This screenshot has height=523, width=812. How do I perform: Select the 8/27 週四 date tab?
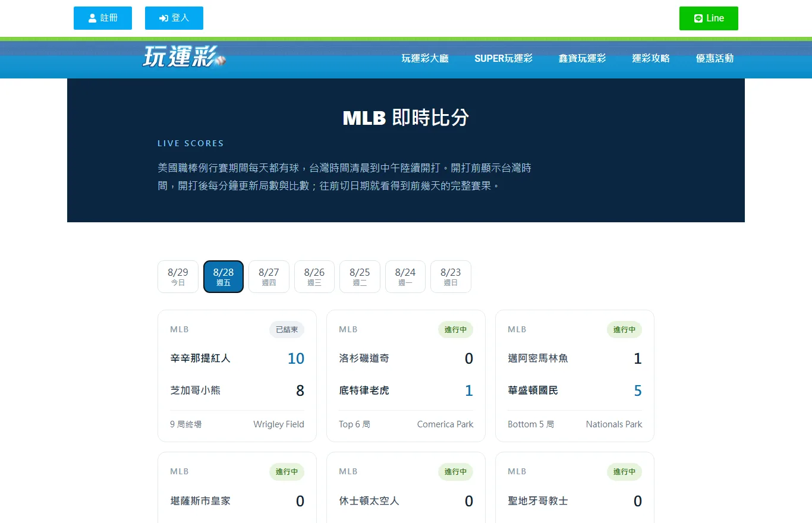[269, 277]
